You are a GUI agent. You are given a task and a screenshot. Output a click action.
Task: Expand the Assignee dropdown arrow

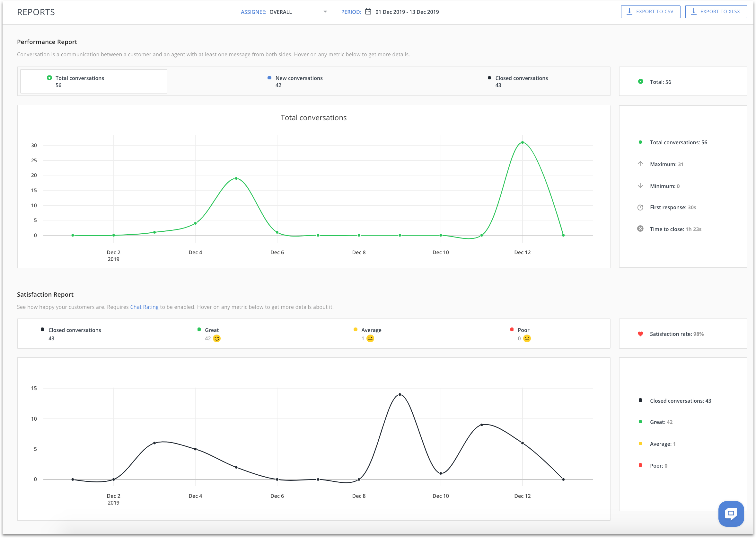click(x=325, y=12)
